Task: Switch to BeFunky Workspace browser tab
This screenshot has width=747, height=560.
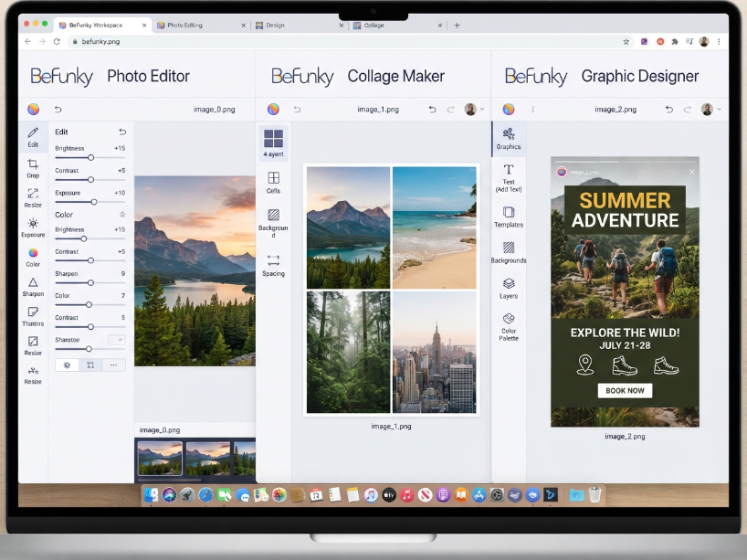Action: tap(102, 26)
